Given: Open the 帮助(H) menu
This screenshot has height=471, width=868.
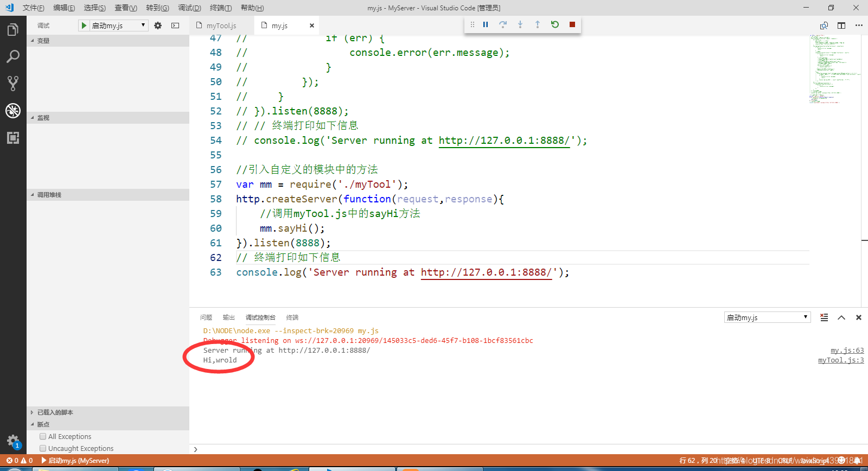Looking at the screenshot, I should [252, 8].
